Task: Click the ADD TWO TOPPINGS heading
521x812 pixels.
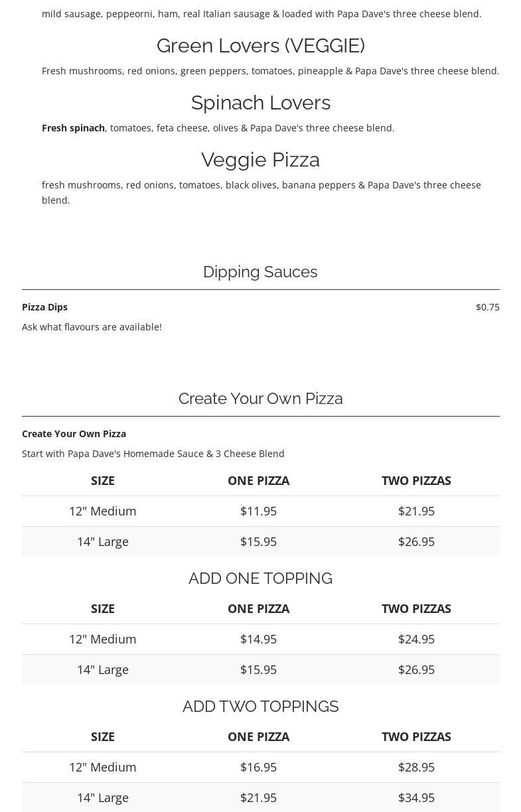Action: point(260,707)
